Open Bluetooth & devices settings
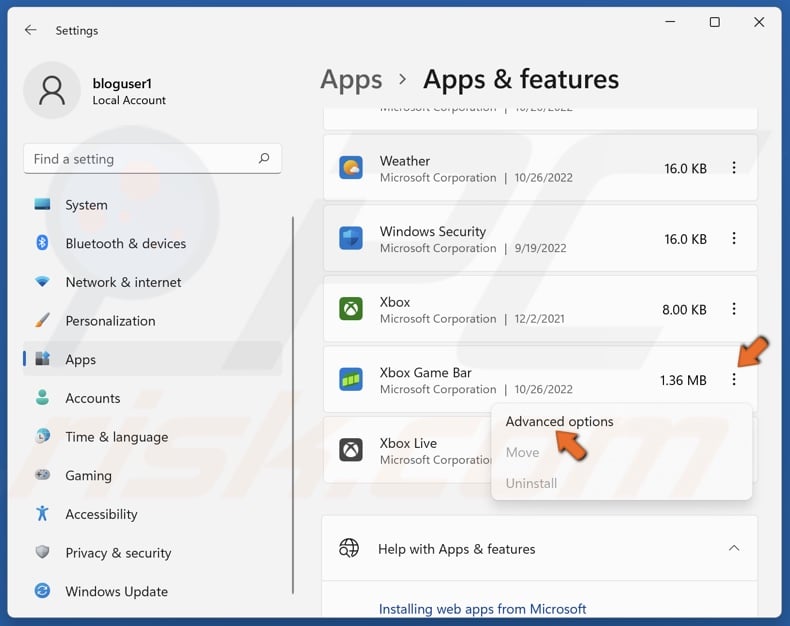Image resolution: width=790 pixels, height=626 pixels. (x=125, y=244)
